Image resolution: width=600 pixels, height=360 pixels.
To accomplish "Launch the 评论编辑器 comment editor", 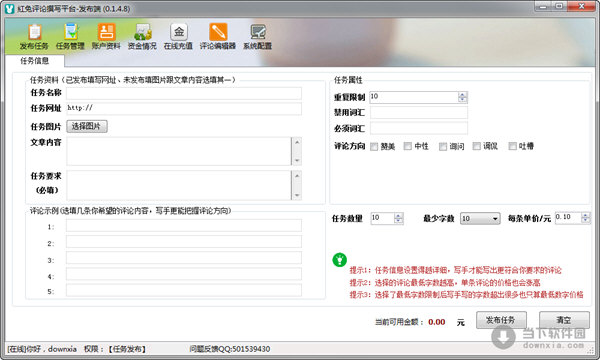I will click(x=218, y=37).
